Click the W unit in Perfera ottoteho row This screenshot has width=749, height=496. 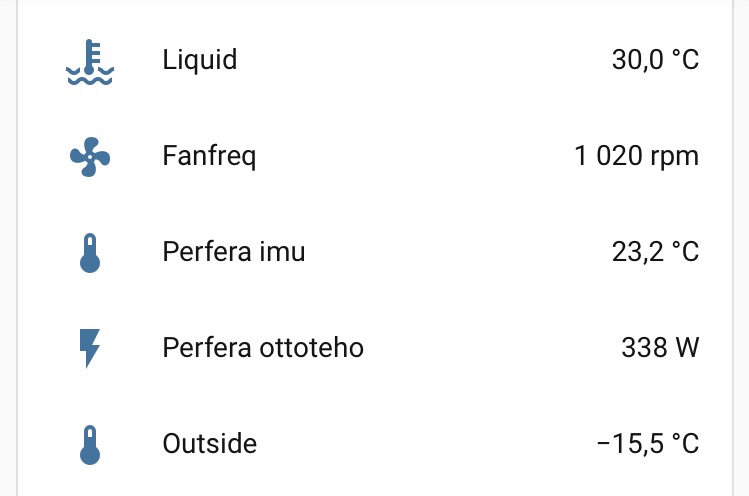(687, 348)
